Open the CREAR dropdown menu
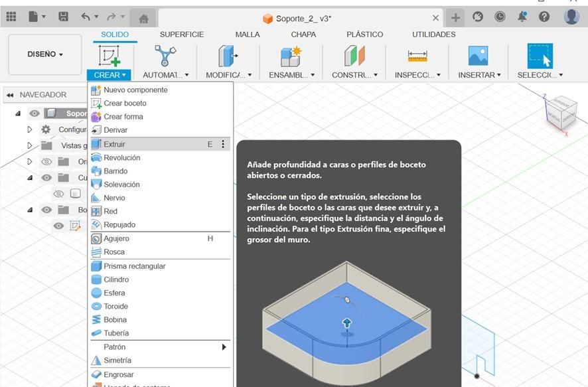The height and width of the screenshot is (387, 588). (109, 75)
